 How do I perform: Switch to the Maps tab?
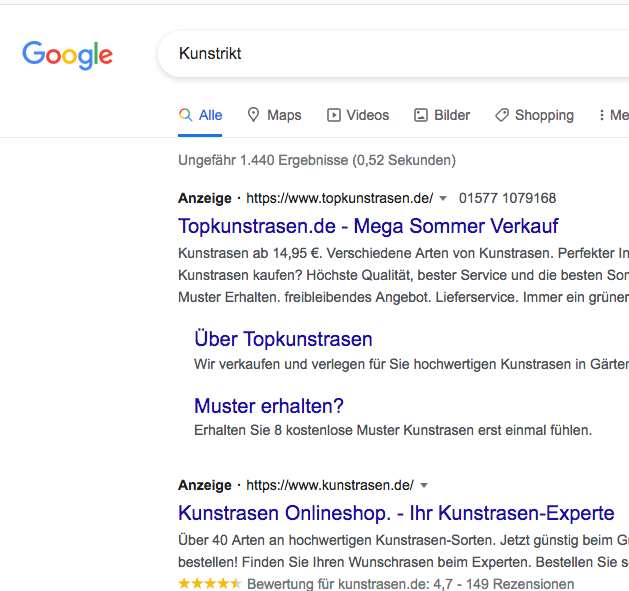(x=274, y=115)
